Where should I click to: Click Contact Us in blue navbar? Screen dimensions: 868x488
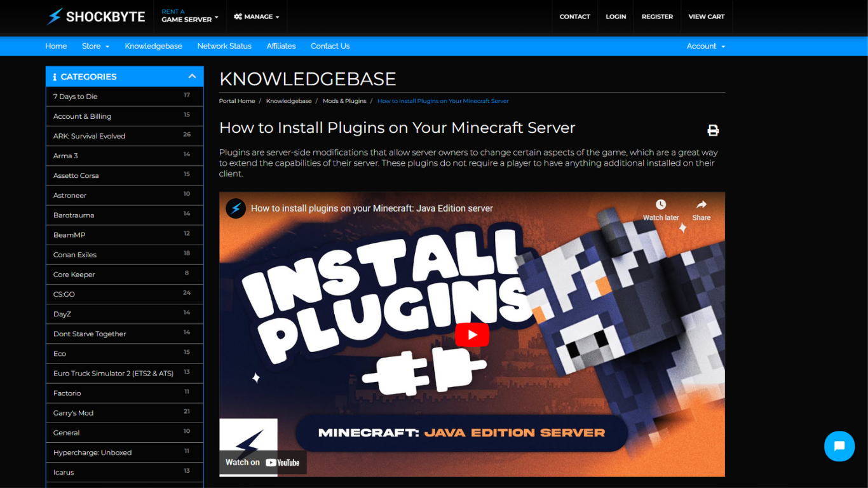coord(330,46)
